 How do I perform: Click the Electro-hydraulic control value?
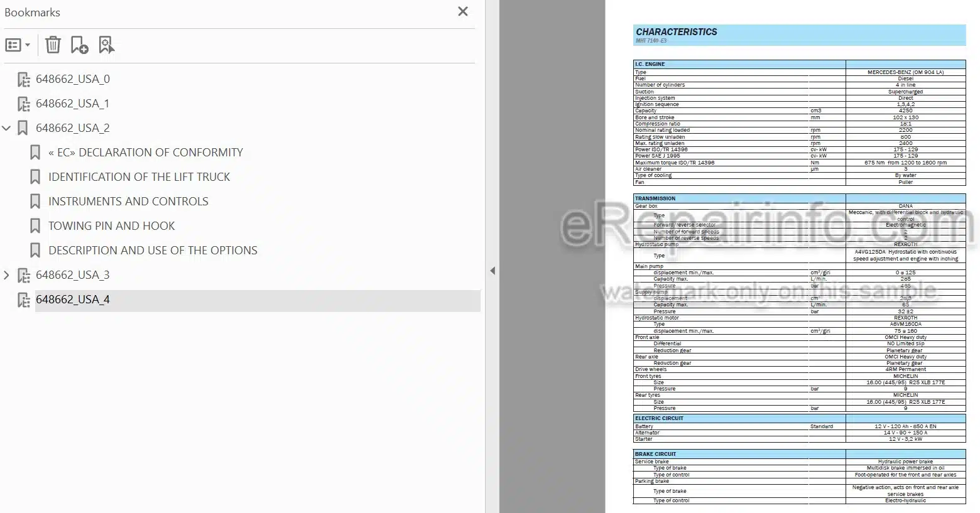point(905,500)
